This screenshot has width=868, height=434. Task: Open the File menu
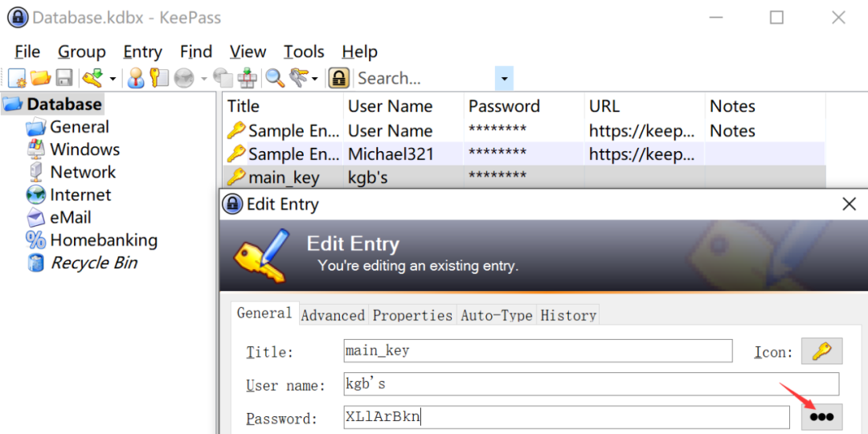click(x=27, y=51)
